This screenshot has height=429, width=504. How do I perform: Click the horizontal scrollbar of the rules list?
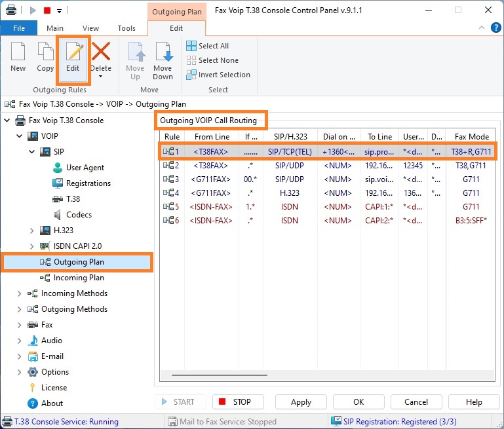(x=219, y=375)
